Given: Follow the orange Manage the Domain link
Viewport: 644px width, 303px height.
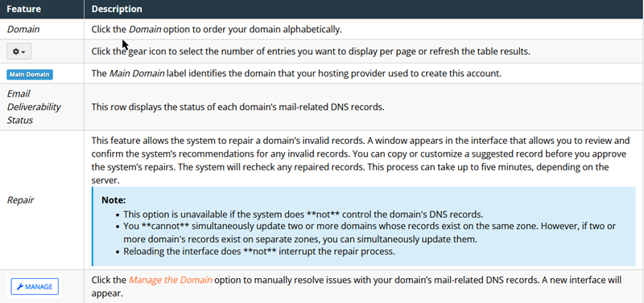Looking at the screenshot, I should tap(171, 280).
